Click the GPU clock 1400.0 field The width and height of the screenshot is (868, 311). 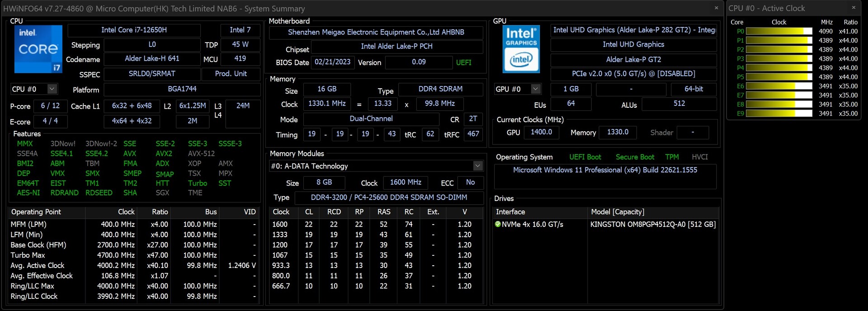tap(541, 132)
